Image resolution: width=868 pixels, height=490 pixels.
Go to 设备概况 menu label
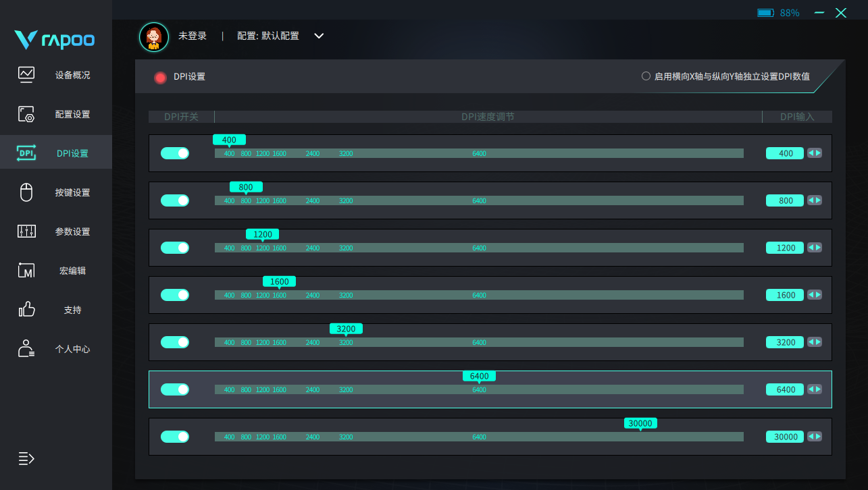pyautogui.click(x=73, y=75)
